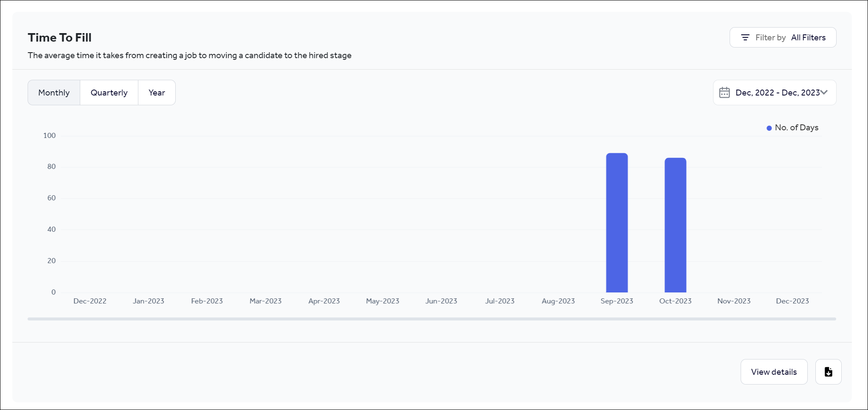Viewport: 868px width, 410px height.
Task: Open the Filter by All Filters menu
Action: 783,37
